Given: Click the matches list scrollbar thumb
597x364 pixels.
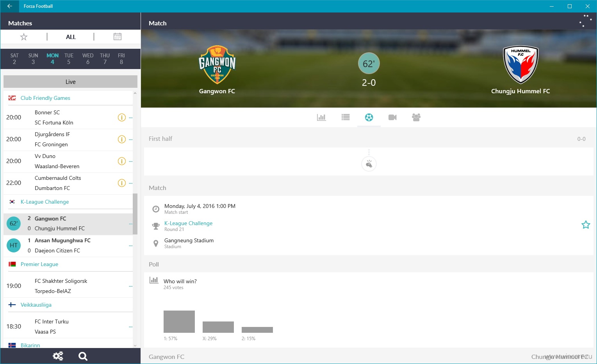Looking at the screenshot, I should [x=135, y=214].
